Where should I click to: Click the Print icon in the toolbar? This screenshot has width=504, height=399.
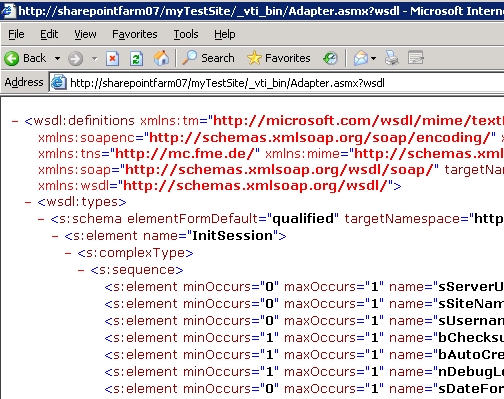point(392,58)
